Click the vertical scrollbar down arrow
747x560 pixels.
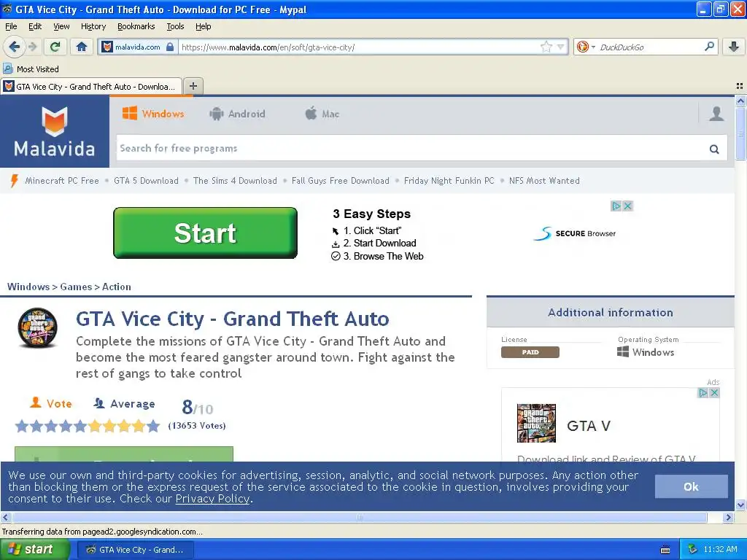740,505
